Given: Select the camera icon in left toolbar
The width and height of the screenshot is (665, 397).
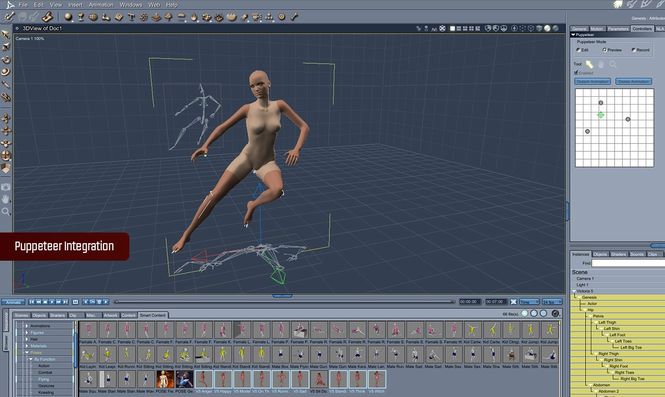Looking at the screenshot, I should [6, 187].
